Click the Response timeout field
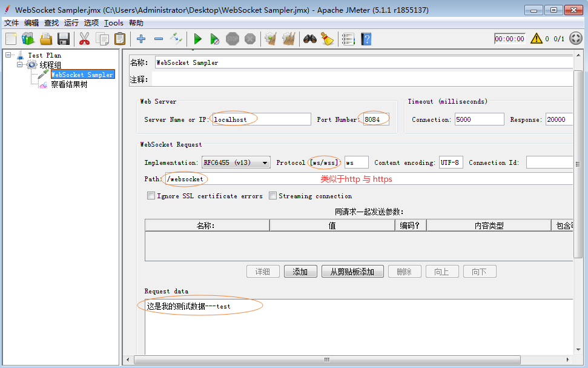 coord(559,119)
